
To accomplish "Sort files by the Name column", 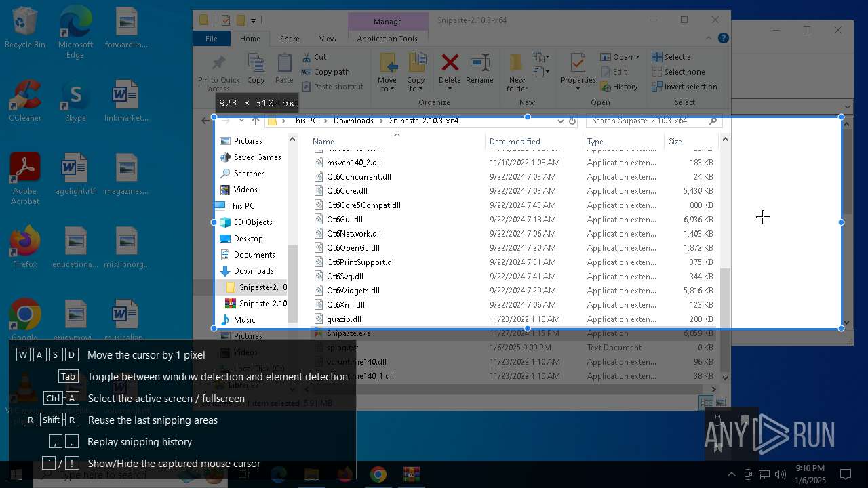I will (x=397, y=141).
